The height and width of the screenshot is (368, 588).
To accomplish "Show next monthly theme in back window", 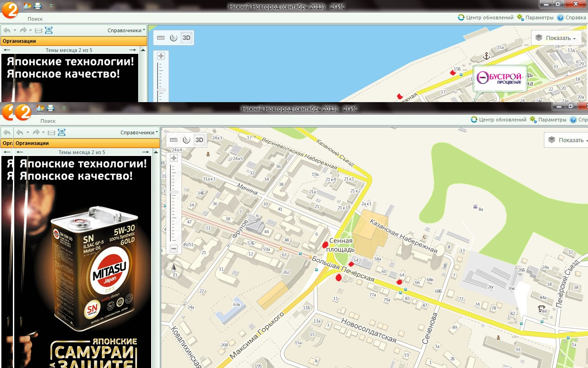I will click(x=132, y=50).
